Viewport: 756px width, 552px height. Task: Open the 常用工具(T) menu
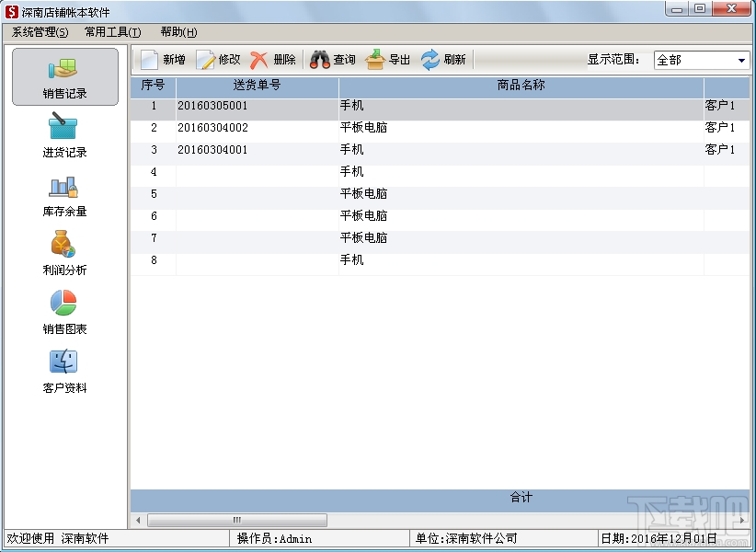[113, 32]
